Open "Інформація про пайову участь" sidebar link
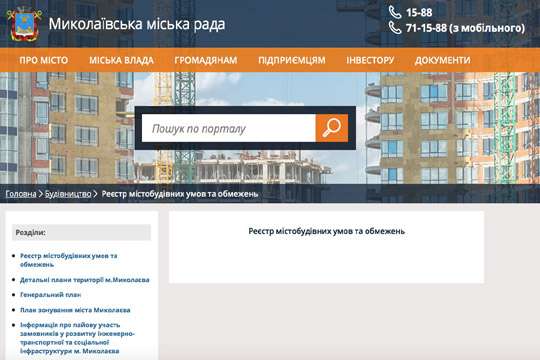Viewport: 540px width, 360px height. click(77, 338)
